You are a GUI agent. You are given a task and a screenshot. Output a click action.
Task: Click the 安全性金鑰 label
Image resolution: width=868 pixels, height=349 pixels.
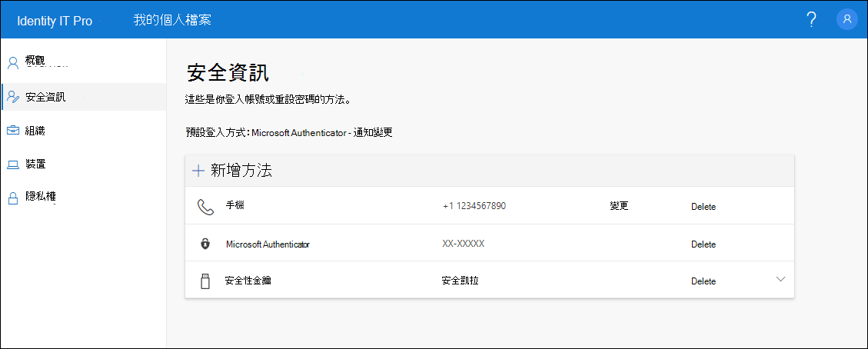tap(248, 281)
